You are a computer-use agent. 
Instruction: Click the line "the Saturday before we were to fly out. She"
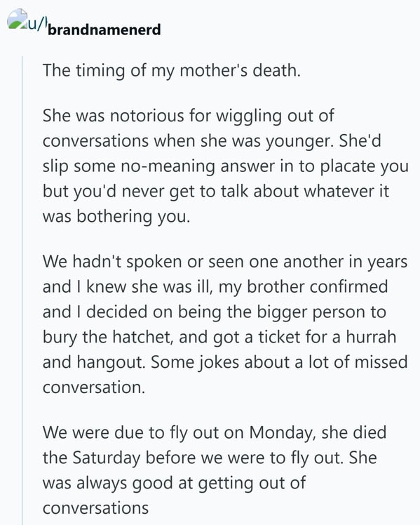[x=210, y=458]
